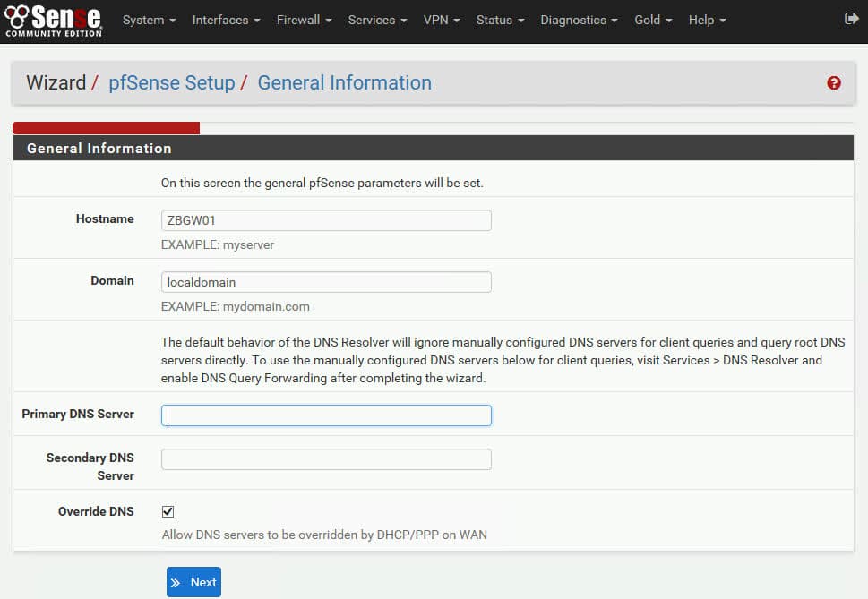Open the System dropdown menu
Image resolution: width=868 pixels, height=599 pixels.
pyautogui.click(x=149, y=20)
